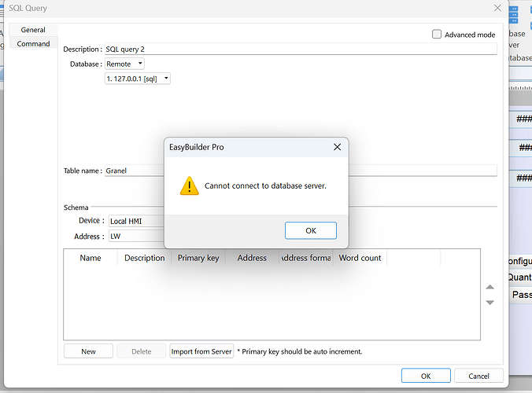Click OK in the EasyBuilder Pro warning dialog
532x393 pixels.
click(x=310, y=231)
